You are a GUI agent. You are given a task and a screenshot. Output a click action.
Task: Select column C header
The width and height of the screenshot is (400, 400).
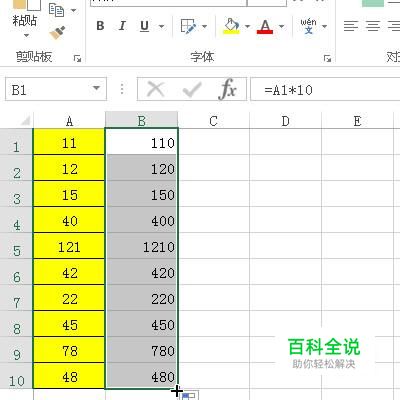pyautogui.click(x=214, y=121)
